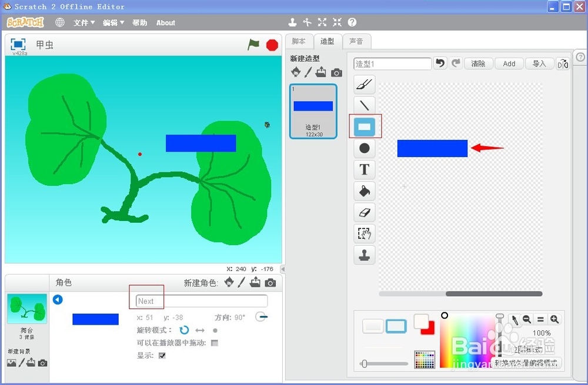Paint a new backdrop
This screenshot has width=588, height=385.
pyautogui.click(x=21, y=363)
